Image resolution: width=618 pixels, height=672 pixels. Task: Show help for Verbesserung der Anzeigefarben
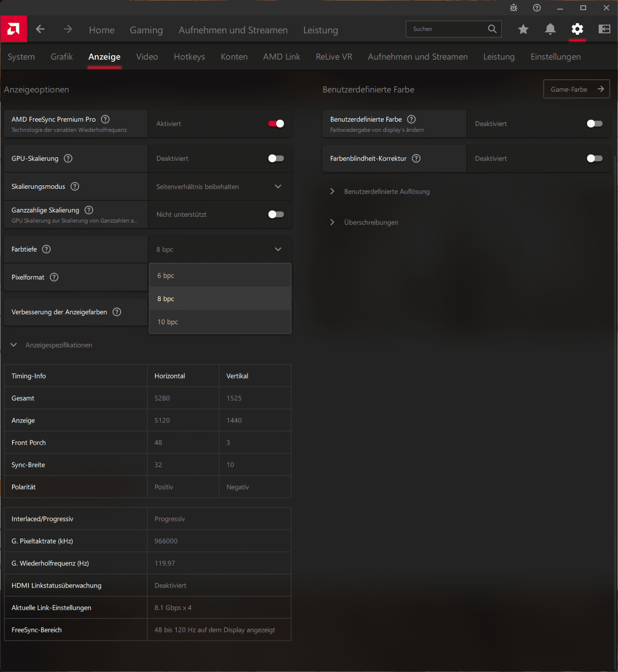click(x=117, y=312)
